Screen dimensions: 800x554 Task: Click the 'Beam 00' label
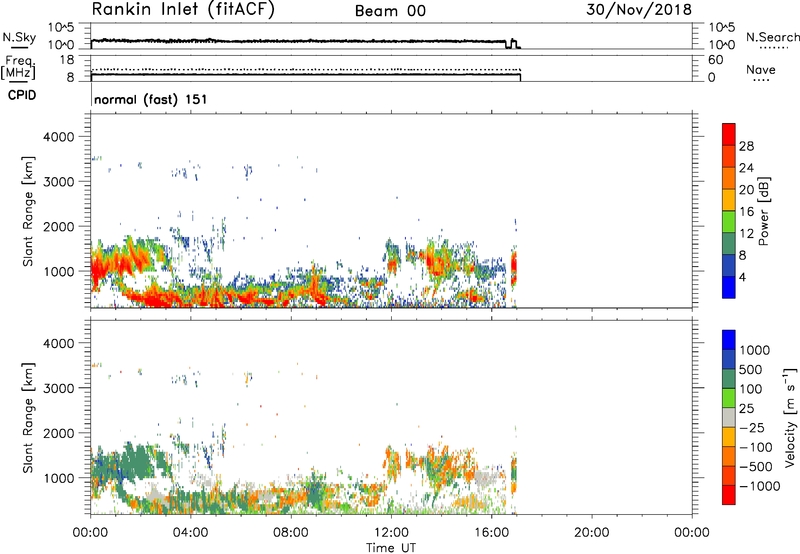390,11
